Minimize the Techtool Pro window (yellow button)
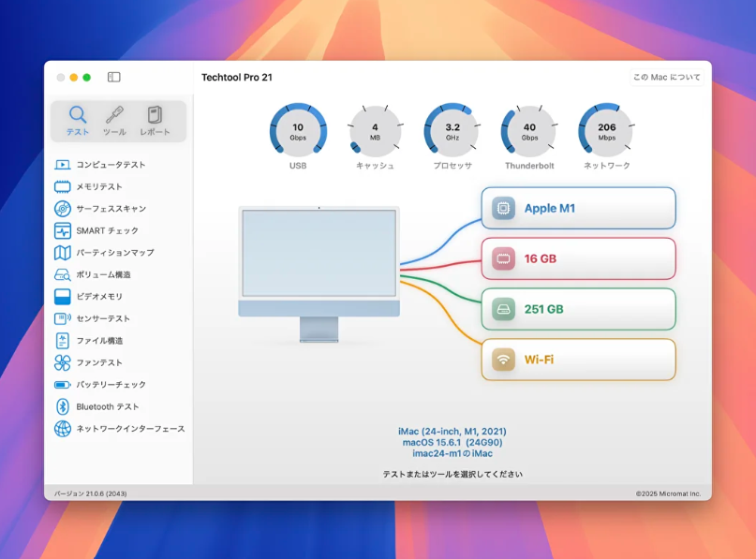This screenshot has width=756, height=559. 74,78
